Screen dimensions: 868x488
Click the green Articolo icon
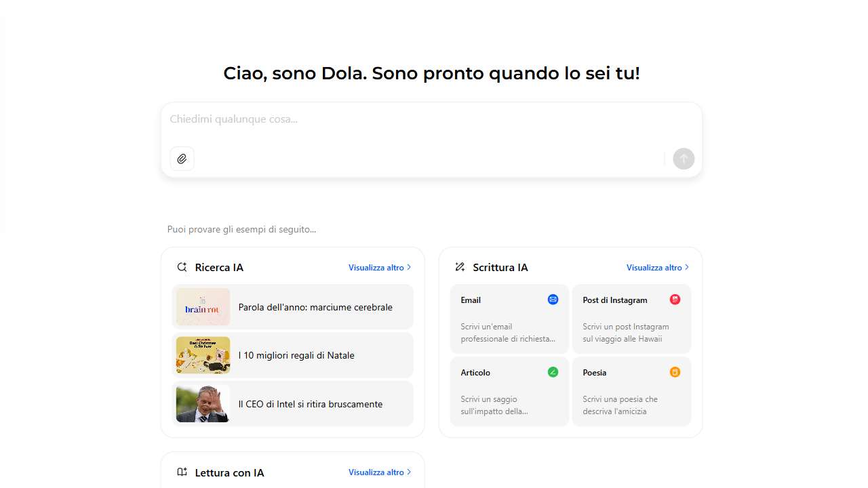[x=553, y=372]
